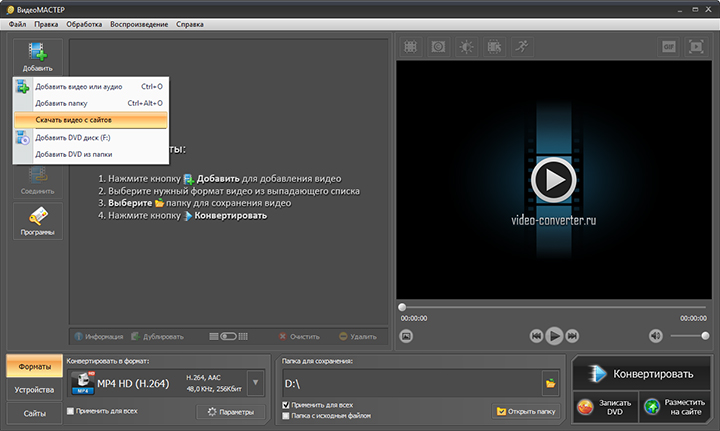Image resolution: width=720 pixels, height=431 pixels.
Task: Click the save folder path field D:\
Action: click(x=412, y=383)
